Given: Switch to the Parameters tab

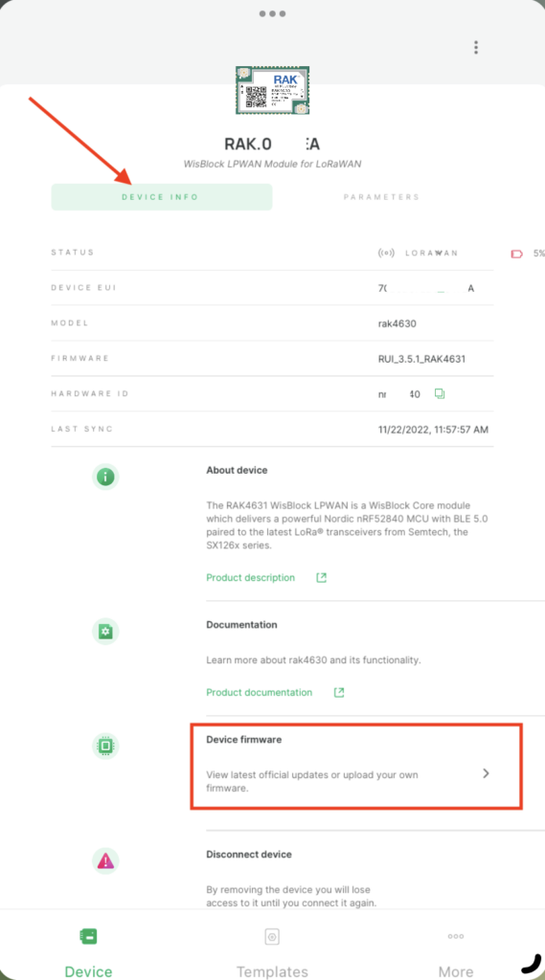Looking at the screenshot, I should point(381,197).
